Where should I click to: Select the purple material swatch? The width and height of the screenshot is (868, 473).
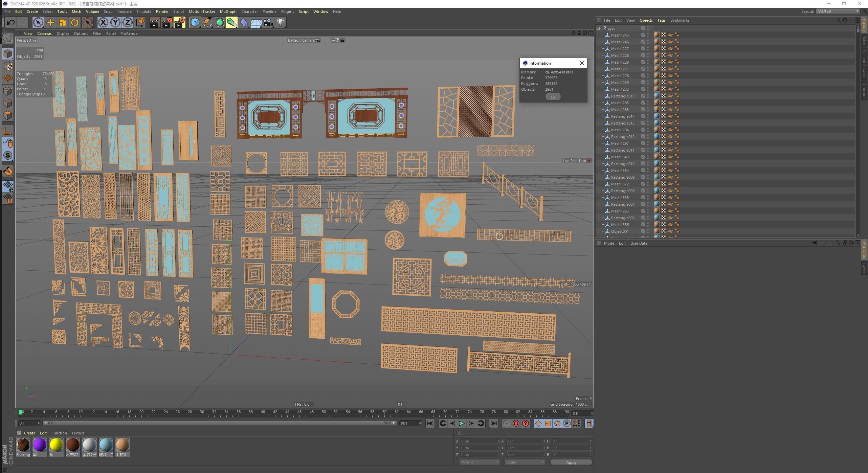(40, 445)
